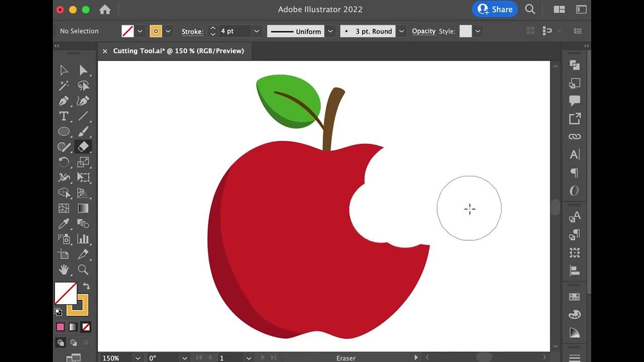Choose the Artboard tool
This screenshot has height=362, width=644.
click(x=64, y=254)
